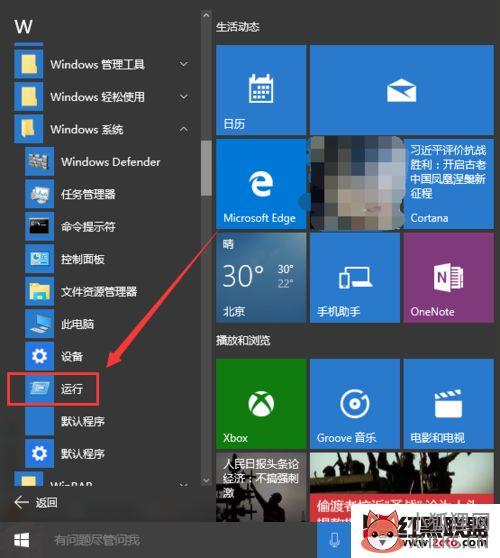The width and height of the screenshot is (500, 558).
Task: Select the upper 默认程序 entry
Action: pyautogui.click(x=83, y=421)
